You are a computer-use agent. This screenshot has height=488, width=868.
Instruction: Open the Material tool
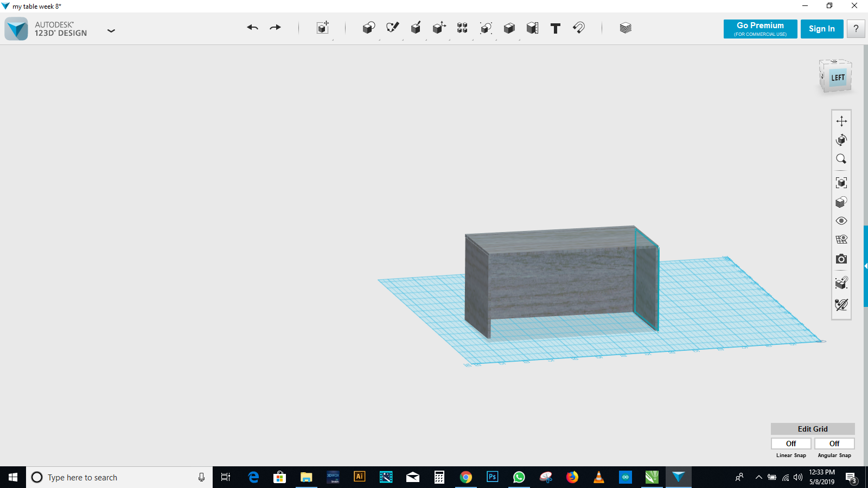point(626,28)
